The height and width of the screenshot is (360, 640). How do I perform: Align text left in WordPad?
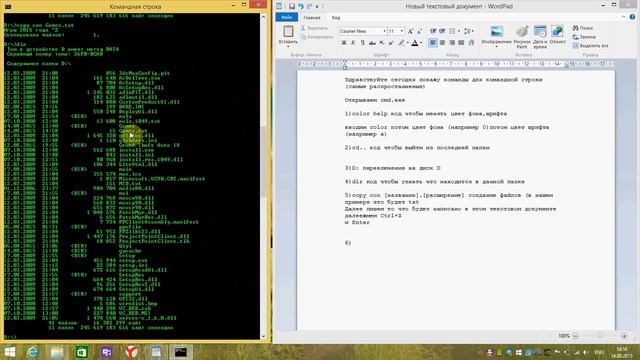[x=433, y=43]
